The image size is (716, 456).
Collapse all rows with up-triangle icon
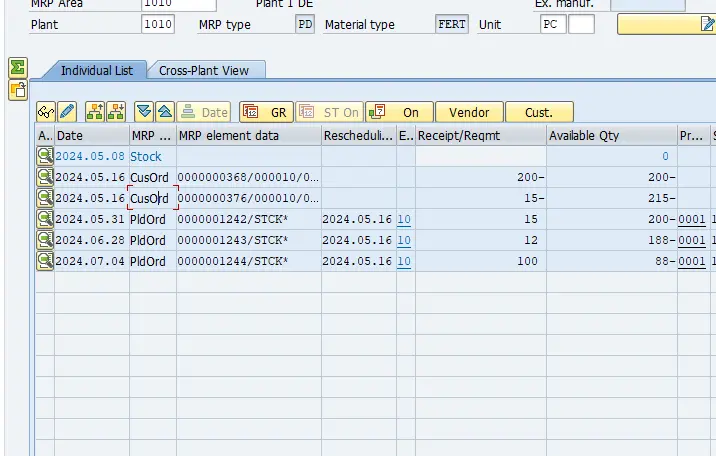(x=165, y=113)
